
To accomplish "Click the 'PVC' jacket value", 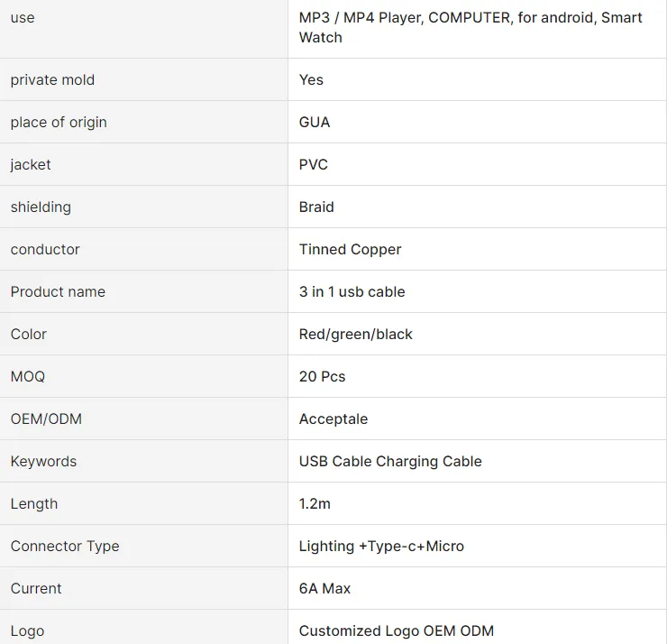I will [x=314, y=164].
